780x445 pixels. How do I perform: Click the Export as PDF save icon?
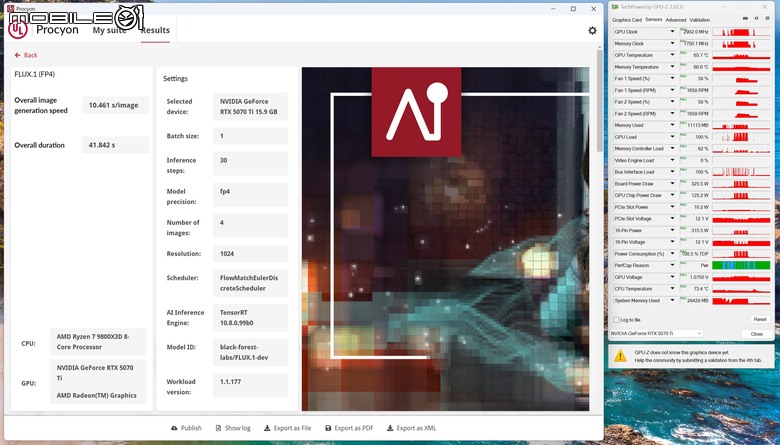(x=328, y=428)
